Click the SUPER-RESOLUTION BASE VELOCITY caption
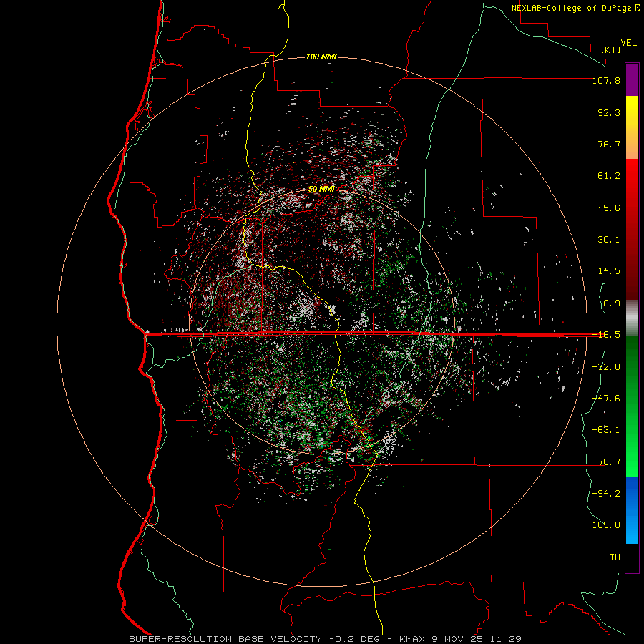Viewport: 644px width, 644px height. (x=225, y=639)
